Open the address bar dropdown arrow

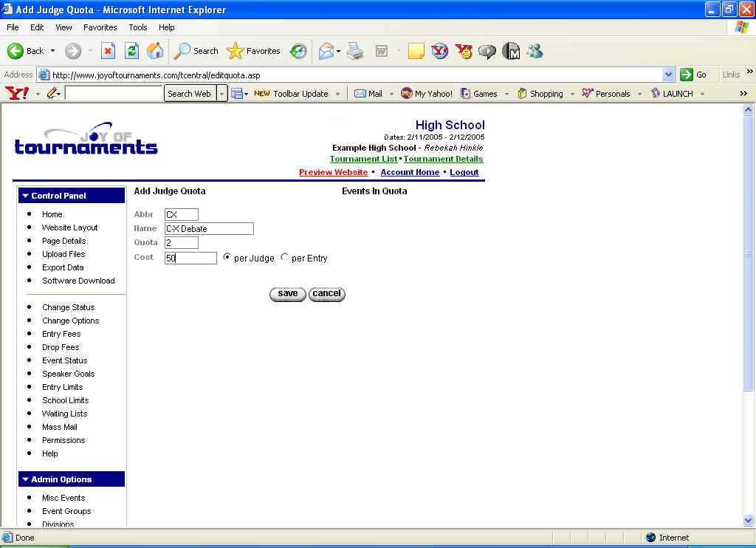pos(668,75)
